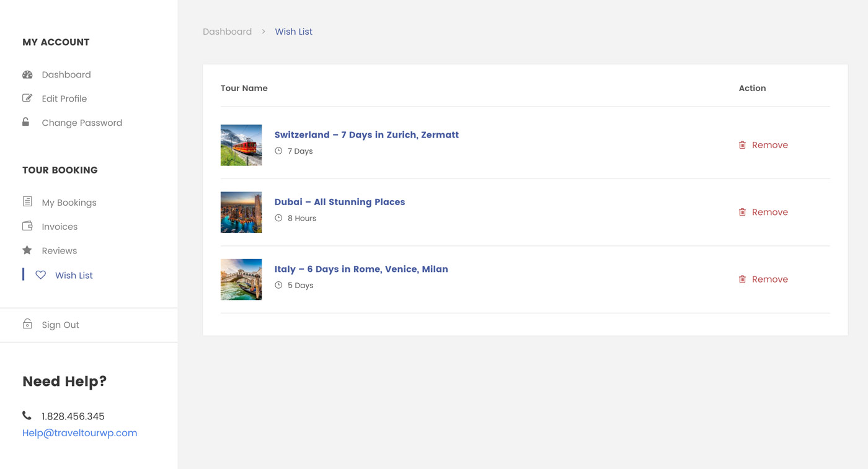Click the My Bookings document icon
Viewport: 868px width, 469px height.
pyautogui.click(x=27, y=201)
